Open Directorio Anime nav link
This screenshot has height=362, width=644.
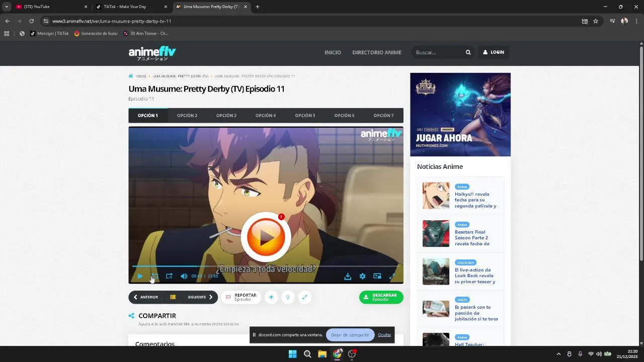pyautogui.click(x=377, y=52)
